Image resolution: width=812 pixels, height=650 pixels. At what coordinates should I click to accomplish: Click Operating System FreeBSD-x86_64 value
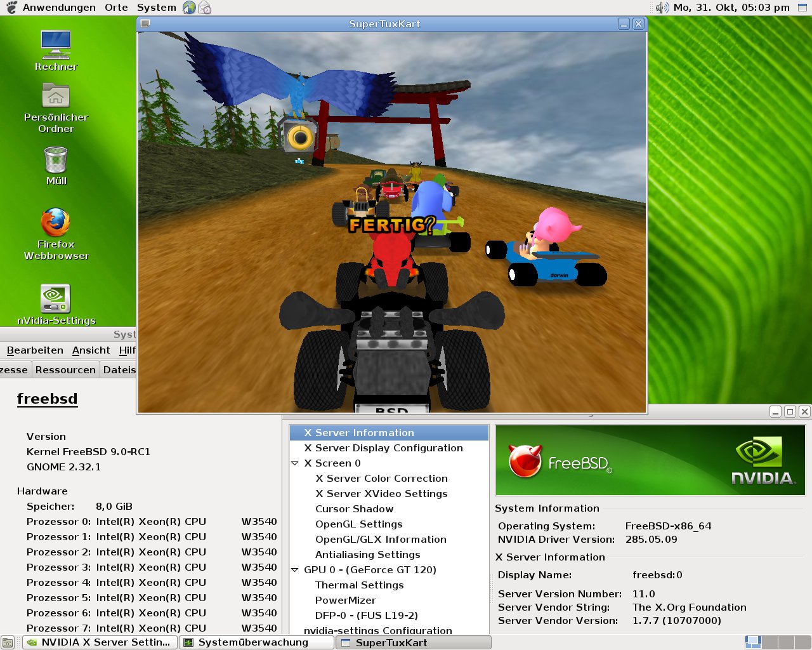(668, 526)
